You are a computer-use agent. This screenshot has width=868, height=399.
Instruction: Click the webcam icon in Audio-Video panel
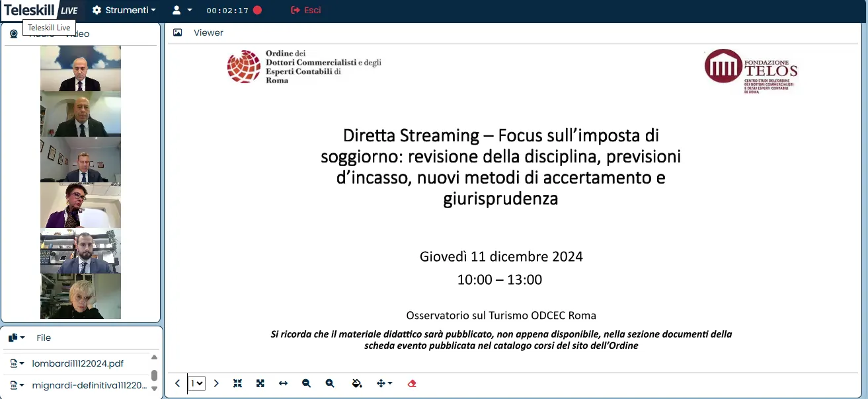[x=13, y=34]
